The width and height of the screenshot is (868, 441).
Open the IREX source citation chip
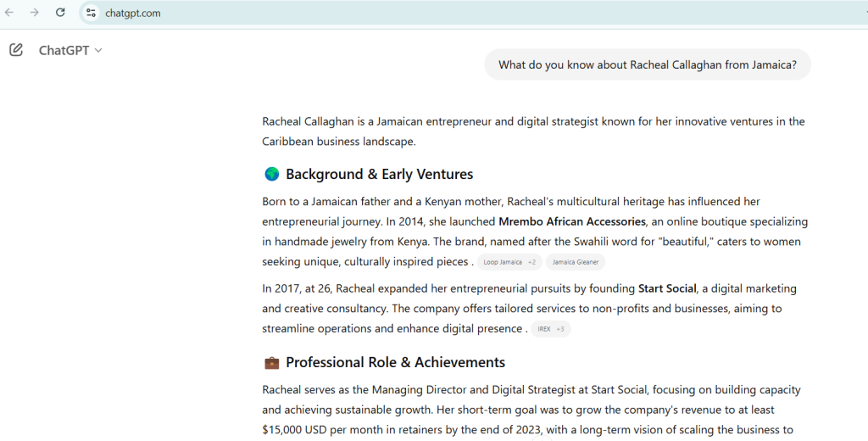pyautogui.click(x=550, y=329)
